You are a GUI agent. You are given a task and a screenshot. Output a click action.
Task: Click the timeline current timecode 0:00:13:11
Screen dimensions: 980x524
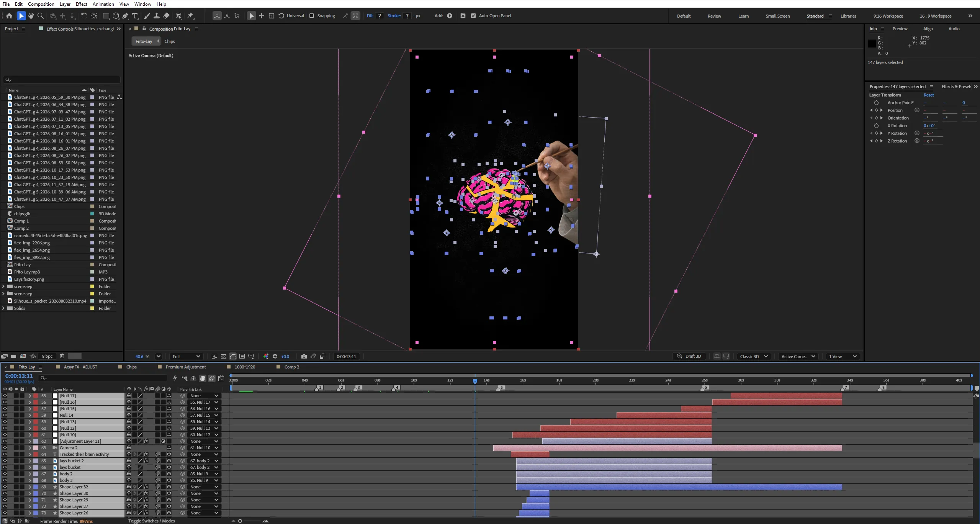(19, 376)
